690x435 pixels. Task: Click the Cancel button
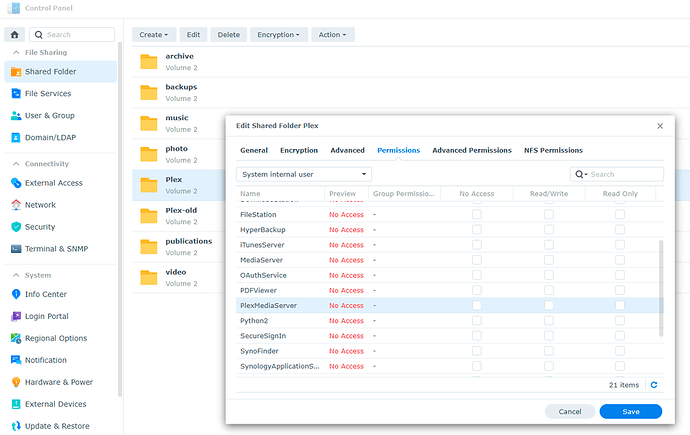[x=570, y=412]
